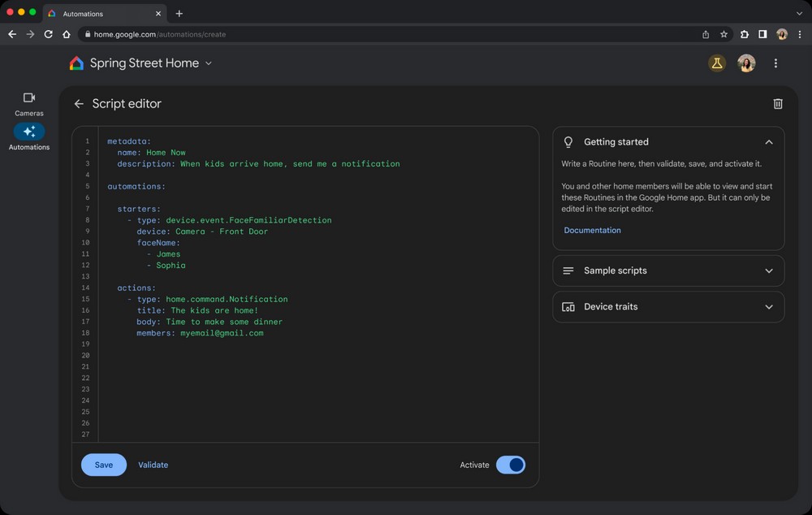Screen dimensions: 812x515
Task: Open a new browser tab
Action: 179,14
